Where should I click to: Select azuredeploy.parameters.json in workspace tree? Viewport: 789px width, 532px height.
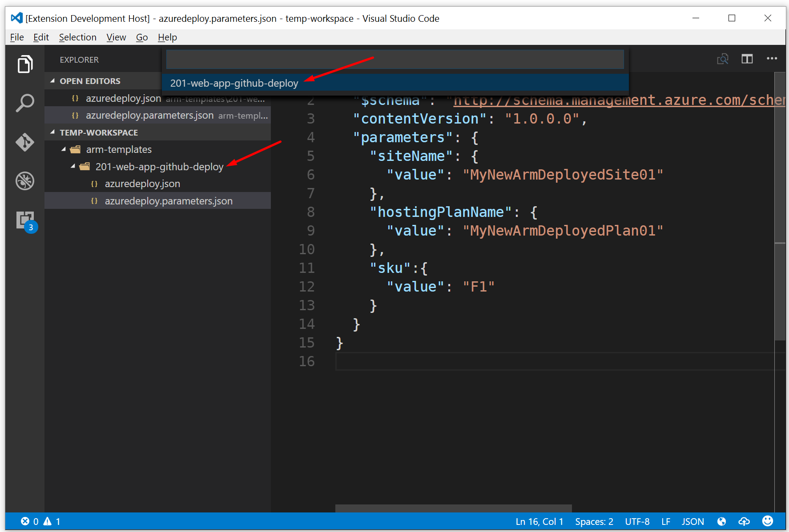[169, 201]
